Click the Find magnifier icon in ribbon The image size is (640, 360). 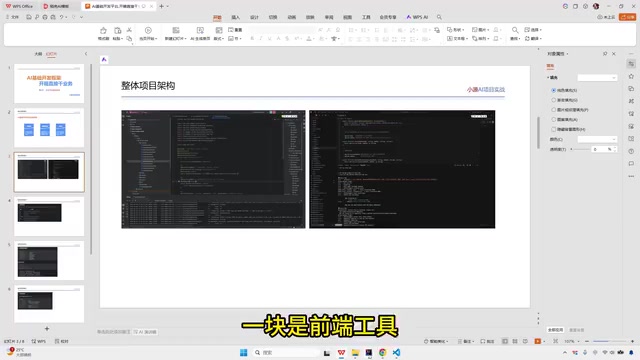(x=515, y=30)
